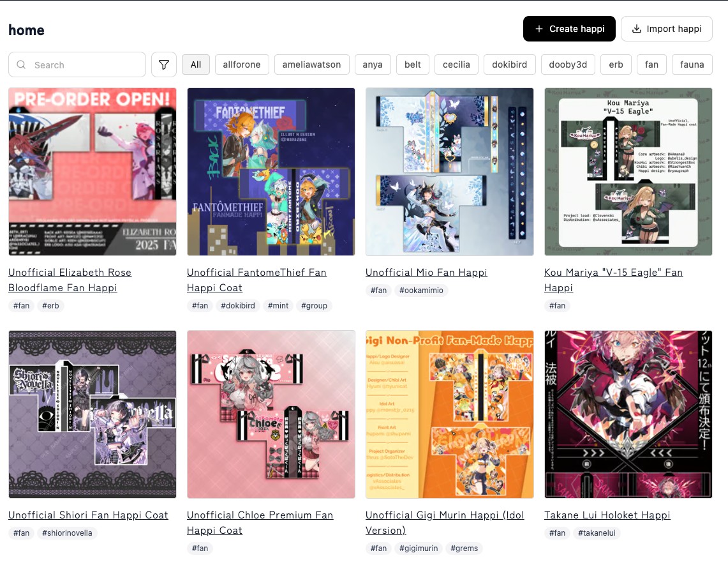
Task: Click the Create happi button
Action: (x=569, y=29)
